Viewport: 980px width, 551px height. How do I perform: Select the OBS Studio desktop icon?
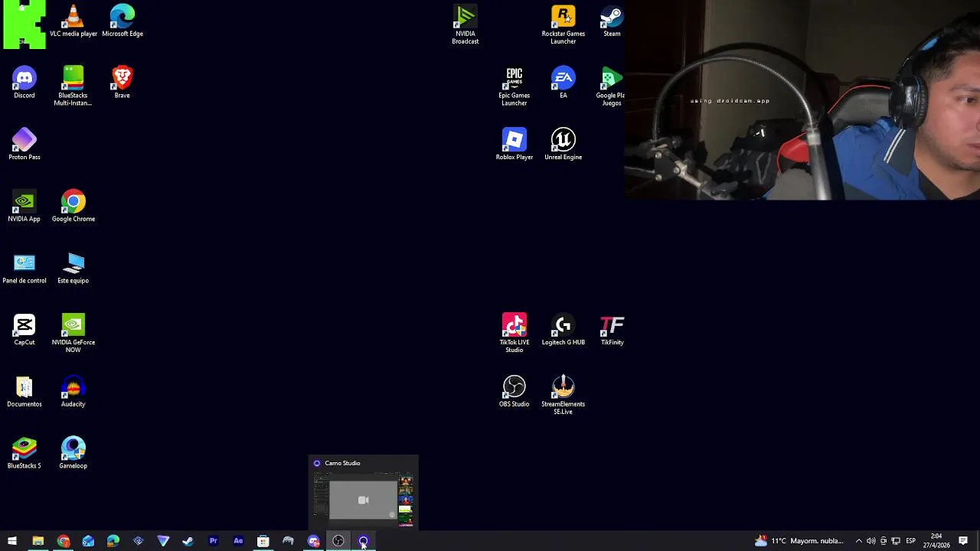[x=514, y=391]
